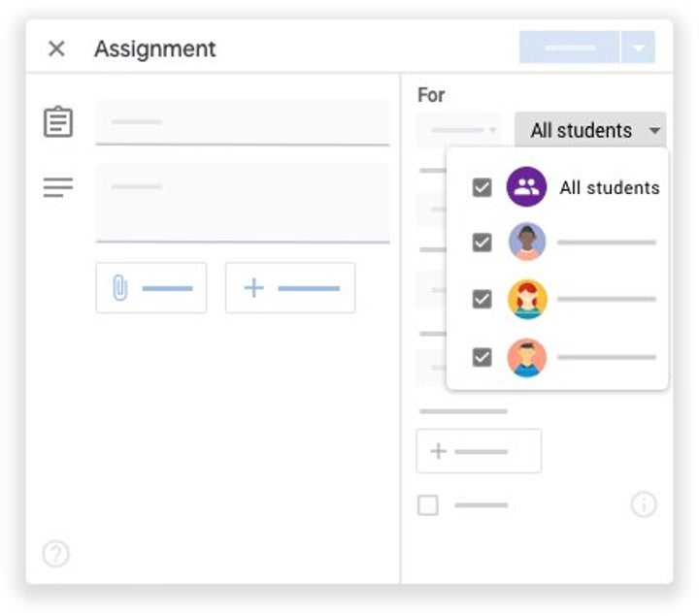Click the description lines icon
The width and height of the screenshot is (699, 616).
tap(58, 188)
